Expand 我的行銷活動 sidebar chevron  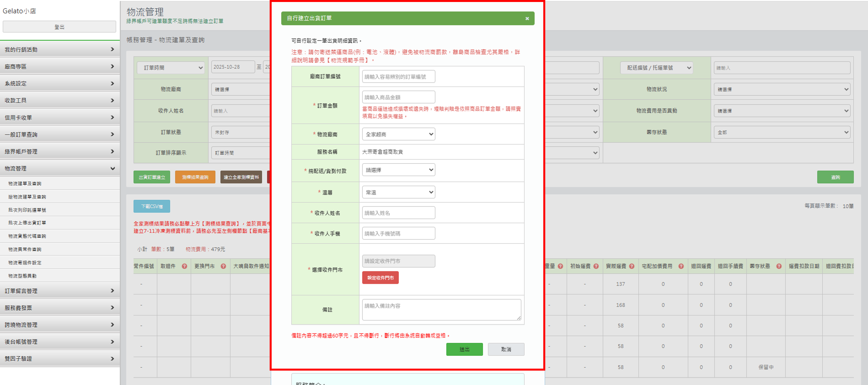pyautogui.click(x=112, y=50)
